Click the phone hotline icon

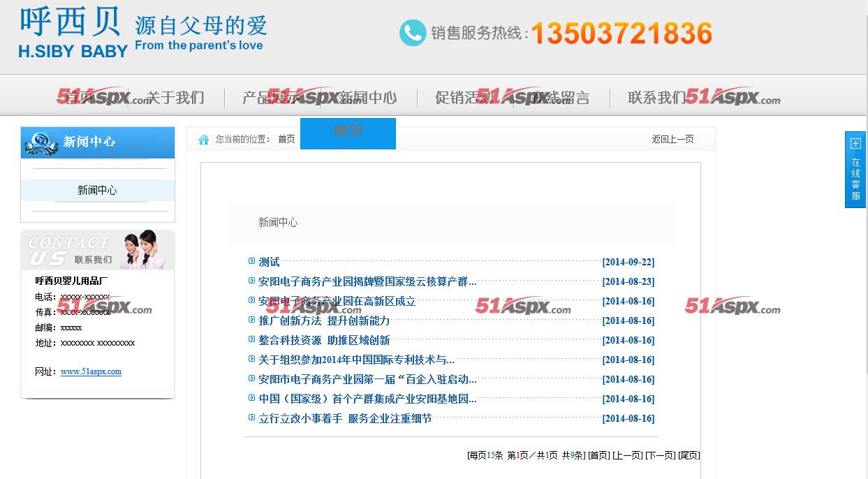(x=413, y=33)
